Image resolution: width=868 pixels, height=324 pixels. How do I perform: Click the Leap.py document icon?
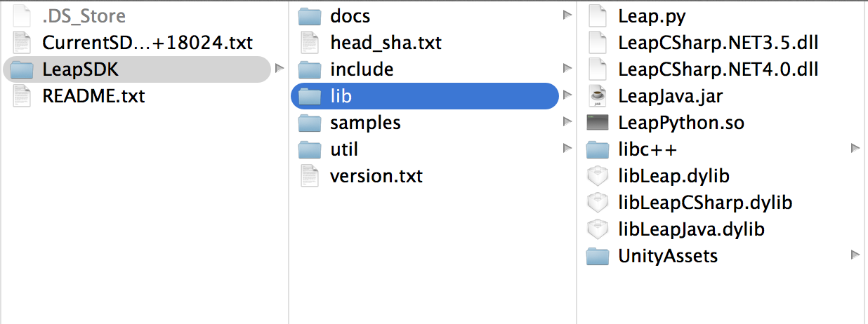point(597,16)
